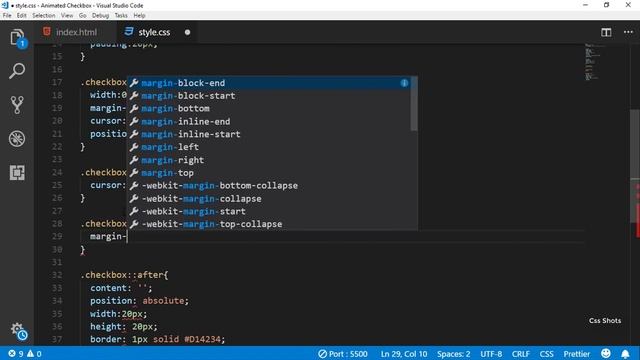Choose margin-inline-start suggestion

pos(269,134)
